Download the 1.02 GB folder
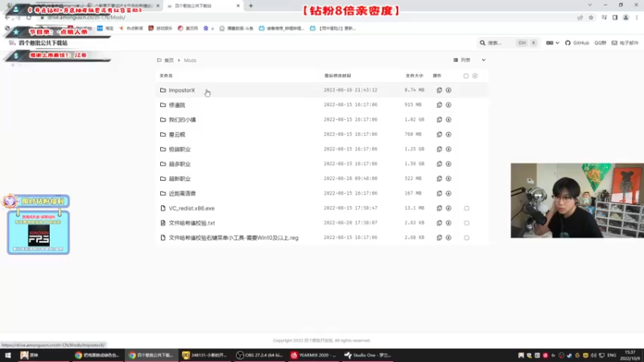The image size is (644, 362). pyautogui.click(x=448, y=120)
